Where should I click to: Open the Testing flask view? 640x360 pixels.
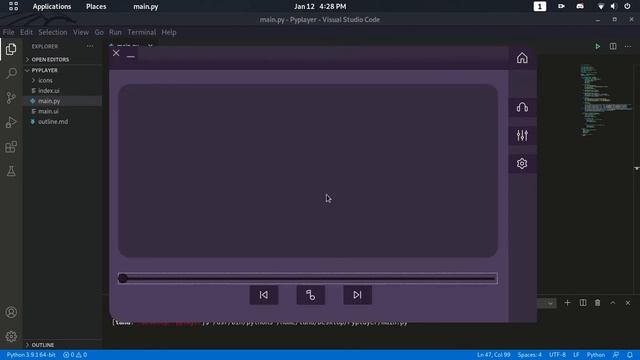pyautogui.click(x=11, y=171)
